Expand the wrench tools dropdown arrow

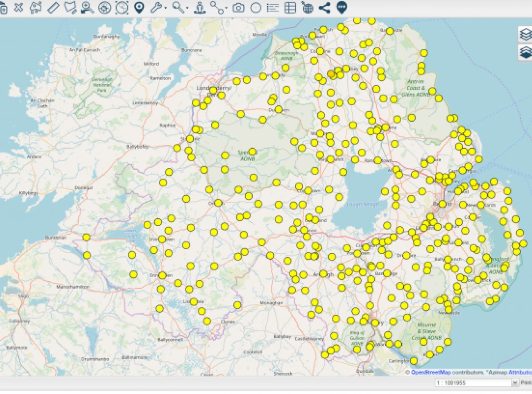point(166,8)
